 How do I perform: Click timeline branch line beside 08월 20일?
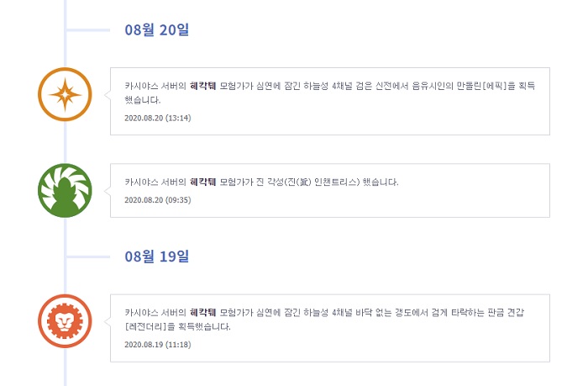(x=88, y=30)
